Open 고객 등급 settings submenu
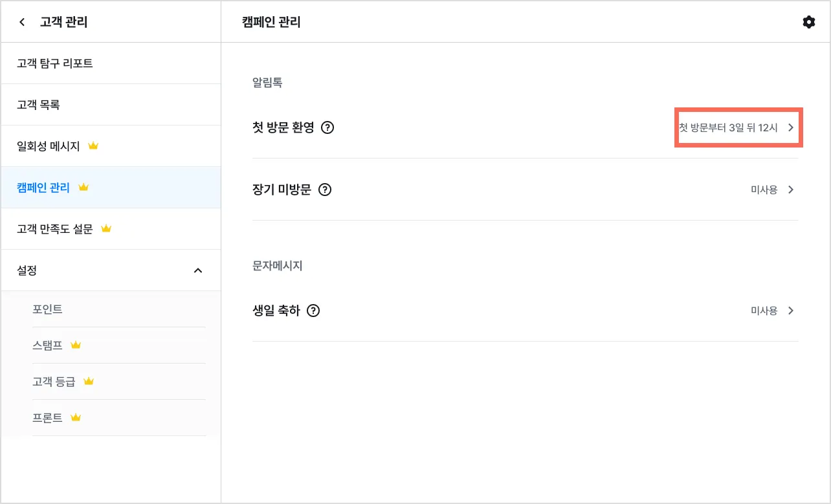The height and width of the screenshot is (504, 831). [54, 382]
